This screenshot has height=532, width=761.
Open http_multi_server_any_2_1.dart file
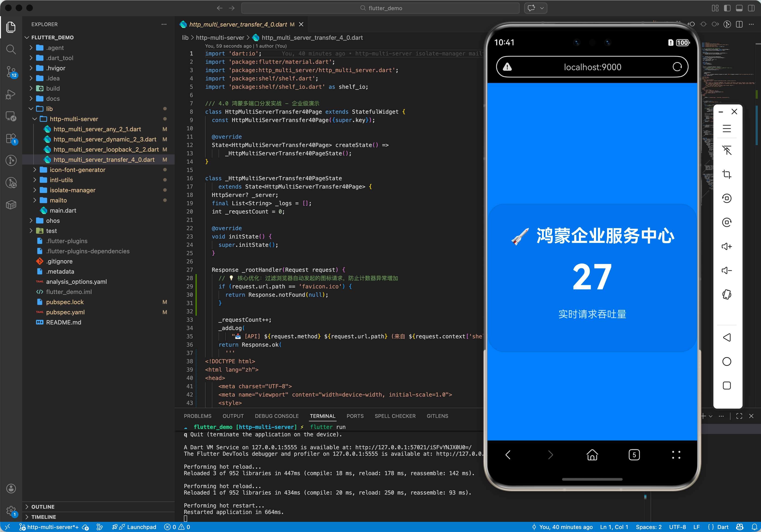97,129
